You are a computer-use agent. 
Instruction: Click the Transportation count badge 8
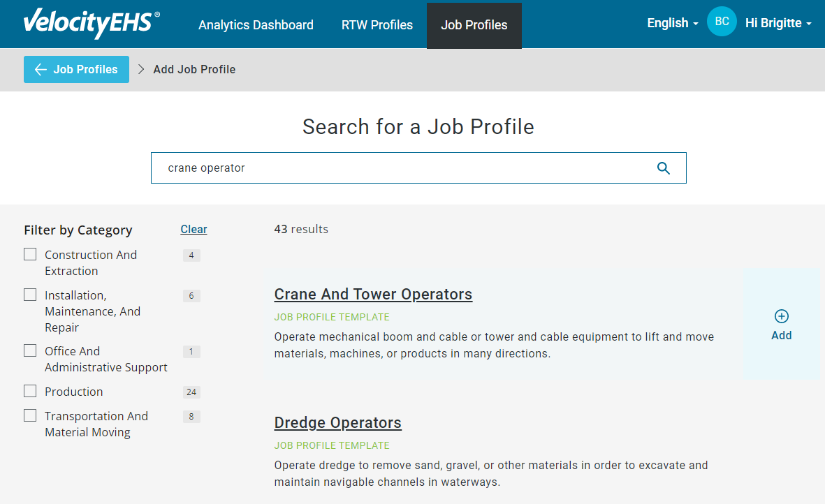click(191, 417)
